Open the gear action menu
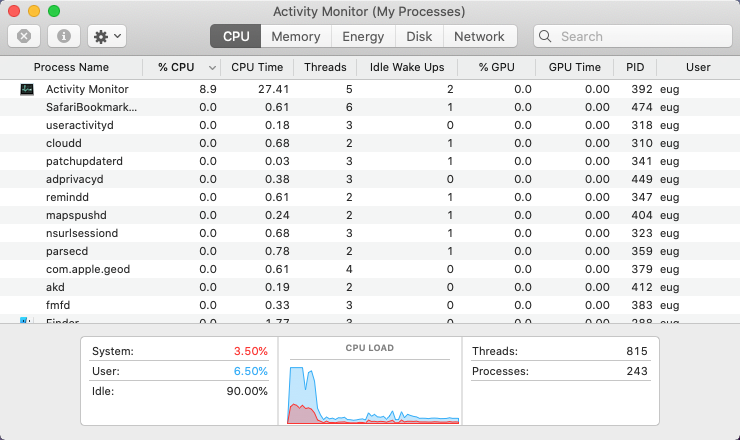 point(107,36)
